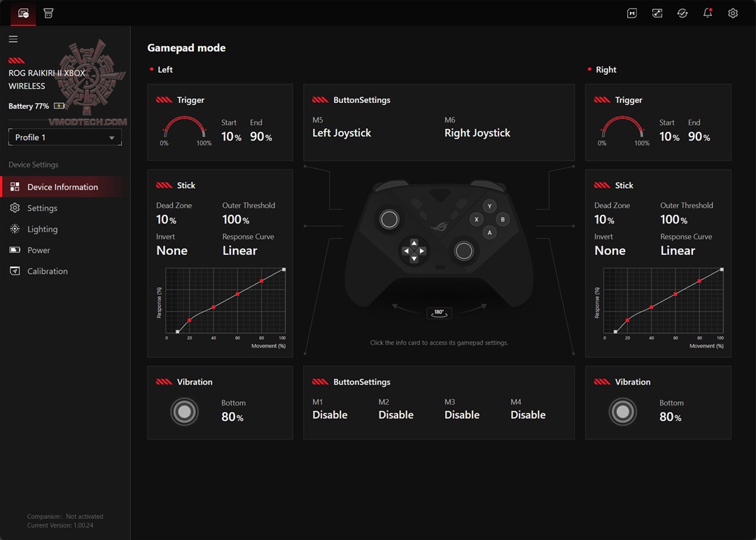Open the Right Stick settings card
The image size is (756, 540).
pos(658,263)
